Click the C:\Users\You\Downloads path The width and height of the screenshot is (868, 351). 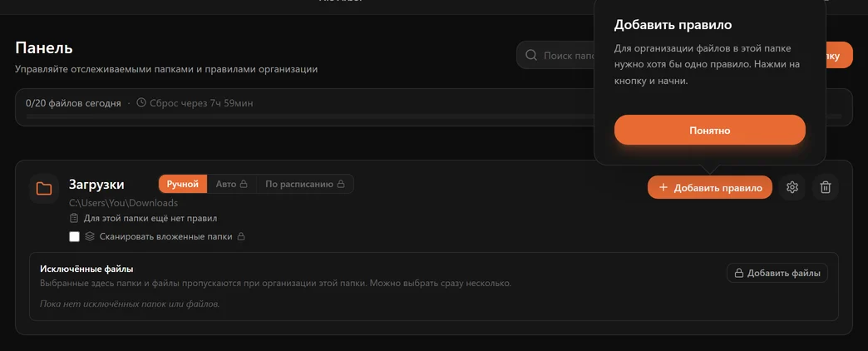pos(123,203)
